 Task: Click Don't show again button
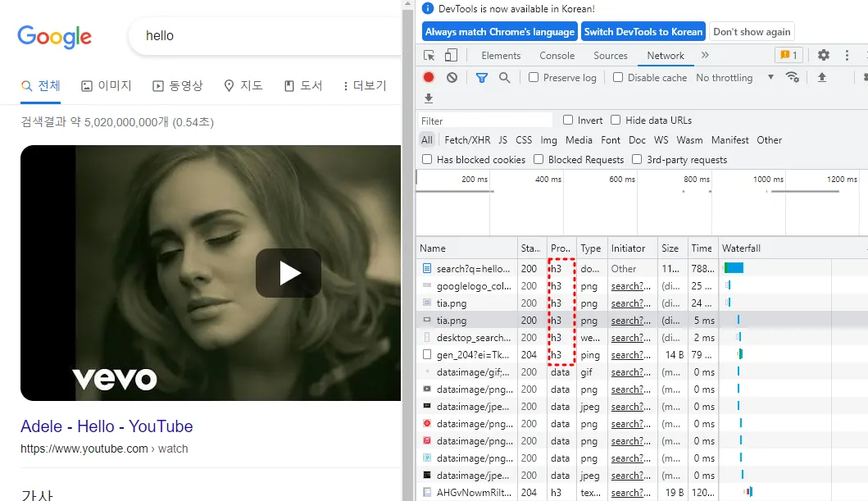(x=752, y=31)
